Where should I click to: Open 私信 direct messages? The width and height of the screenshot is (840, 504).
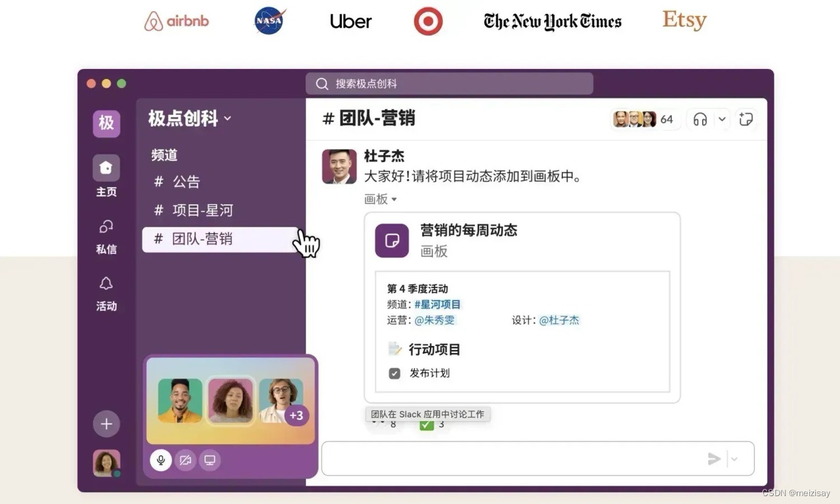coord(106,236)
